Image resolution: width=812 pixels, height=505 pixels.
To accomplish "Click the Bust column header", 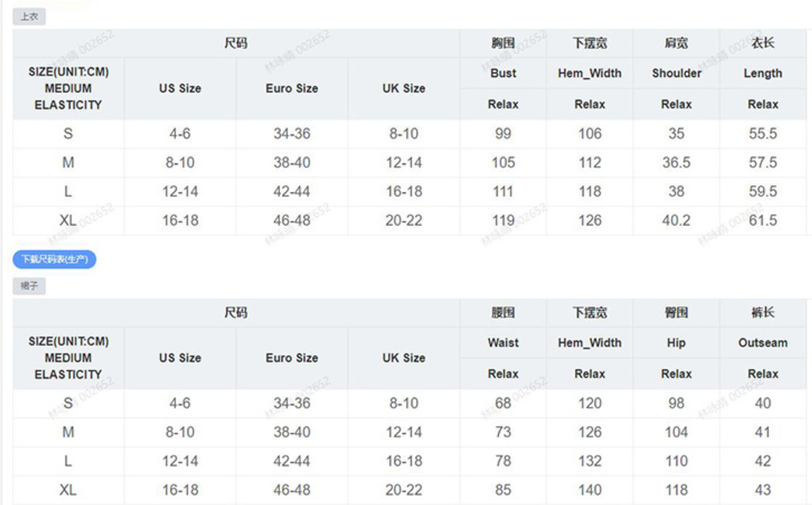I will (503, 73).
